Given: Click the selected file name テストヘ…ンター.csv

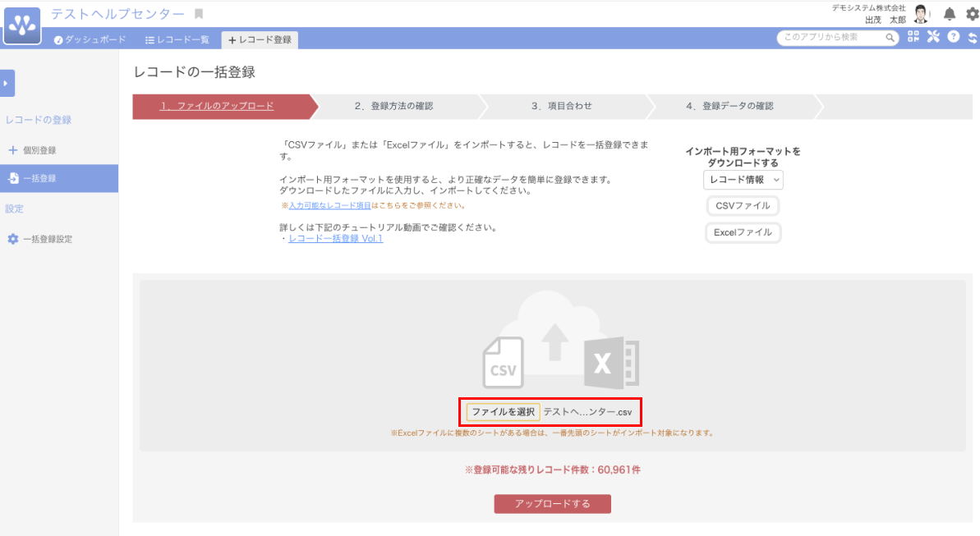Looking at the screenshot, I should [x=587, y=412].
